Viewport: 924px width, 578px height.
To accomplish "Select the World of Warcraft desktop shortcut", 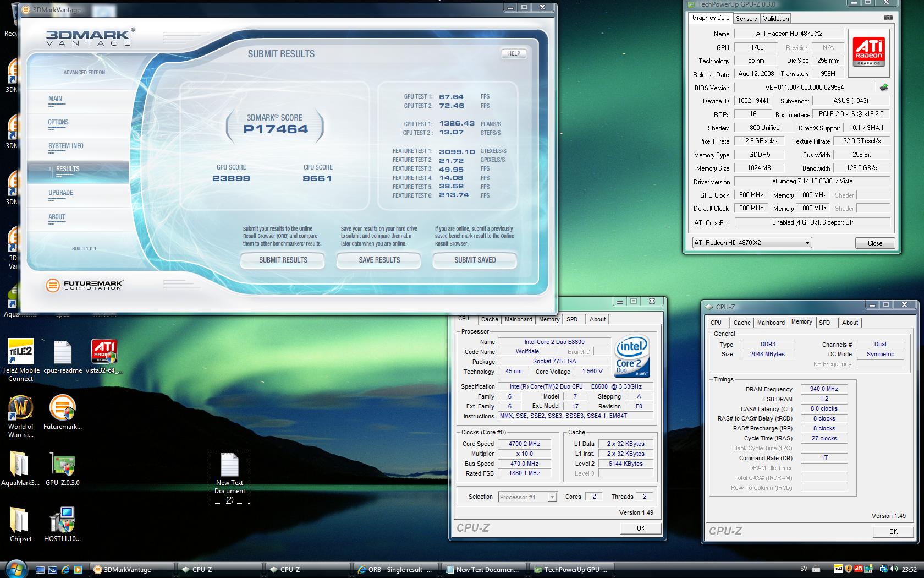I will pyautogui.click(x=20, y=417).
